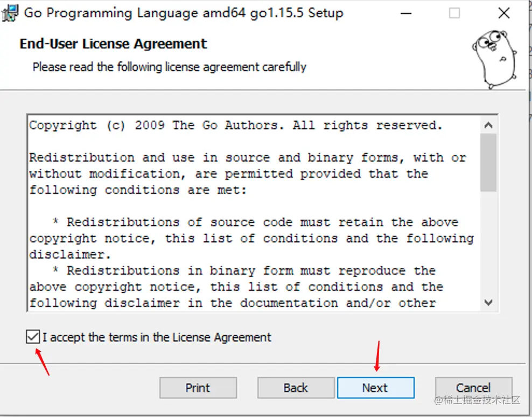Uncheck "I accept the terms in the License Agreement"
Viewport: 532px width, 417px height.
pos(32,337)
